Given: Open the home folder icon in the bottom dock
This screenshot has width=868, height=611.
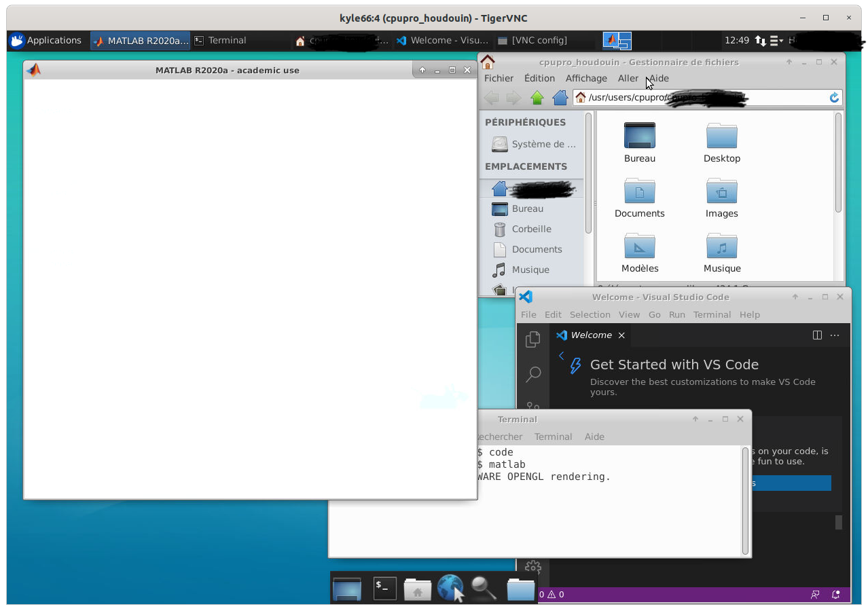Looking at the screenshot, I should click(417, 589).
